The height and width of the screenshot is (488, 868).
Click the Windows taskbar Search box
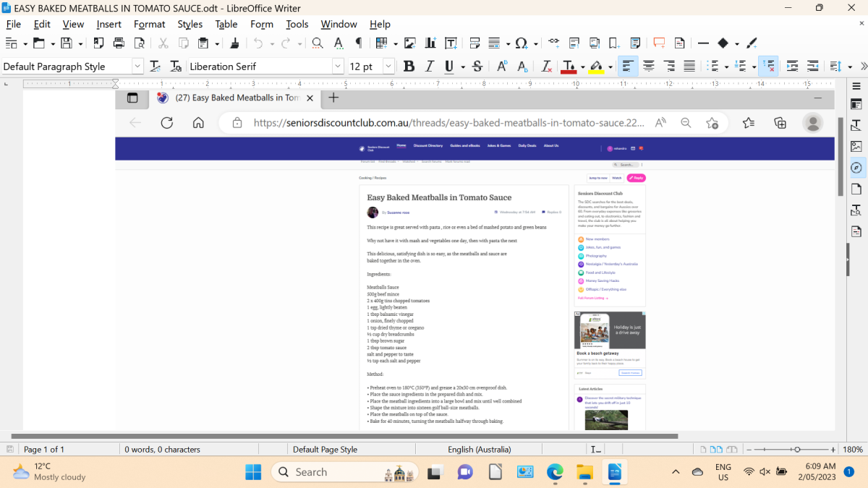(x=344, y=472)
